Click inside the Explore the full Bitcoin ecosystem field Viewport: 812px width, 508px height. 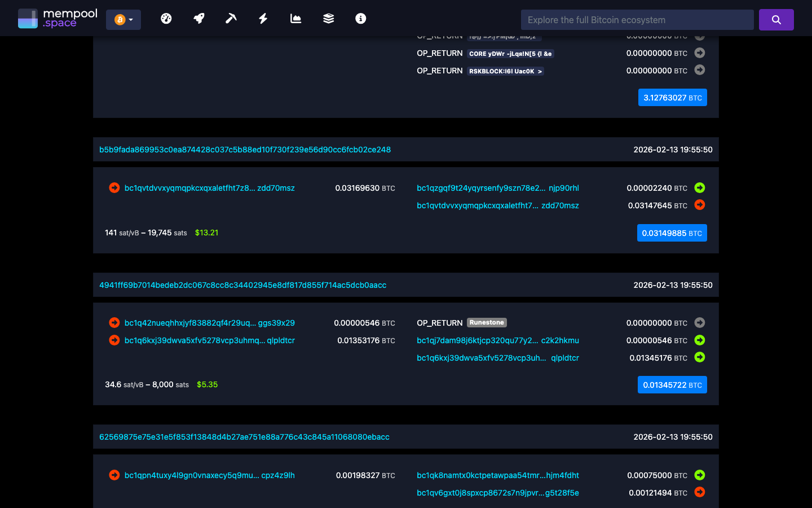click(x=637, y=19)
